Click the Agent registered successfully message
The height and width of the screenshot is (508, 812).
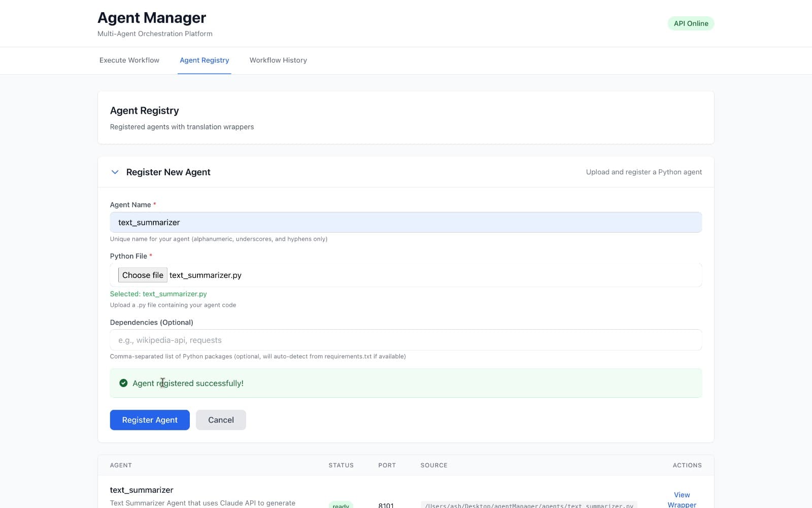[x=187, y=383]
